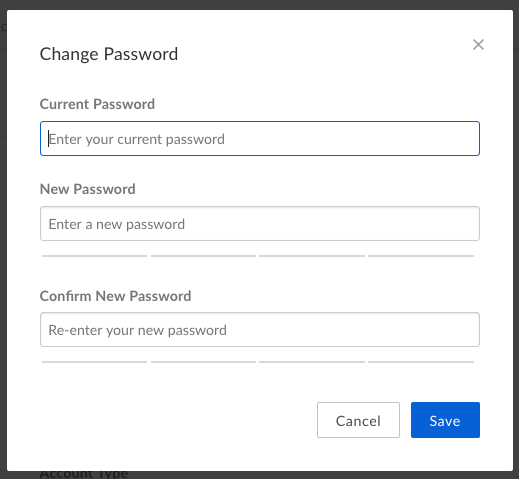Click first strength segment under Confirm New Password
This screenshot has width=519, height=479.
click(x=94, y=362)
